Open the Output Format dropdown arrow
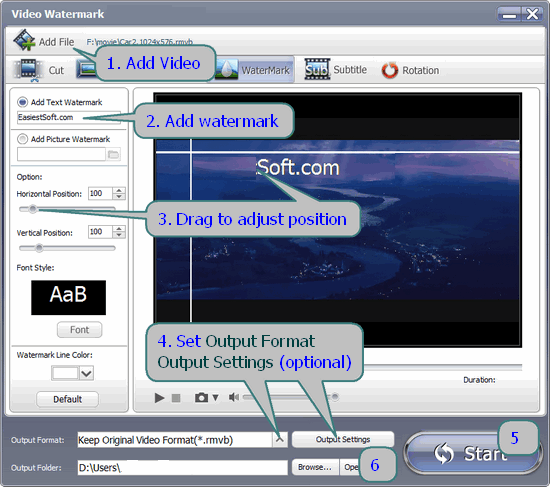 pos(280,439)
